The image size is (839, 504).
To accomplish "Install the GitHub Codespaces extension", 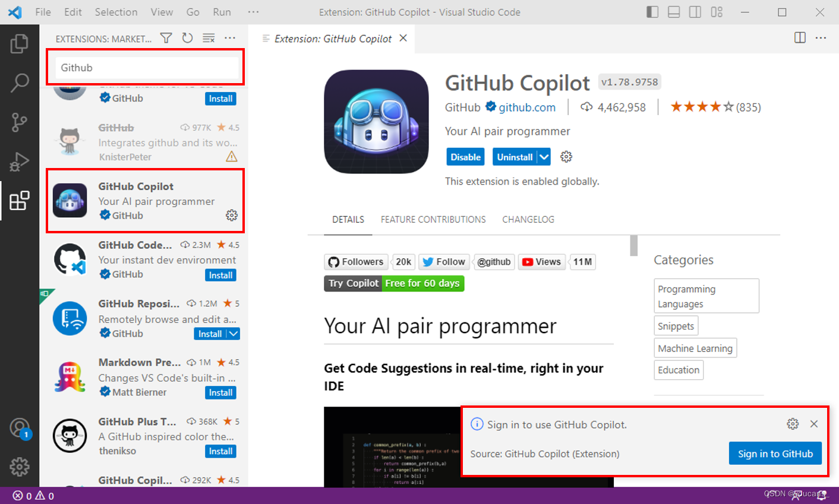I will pos(220,275).
